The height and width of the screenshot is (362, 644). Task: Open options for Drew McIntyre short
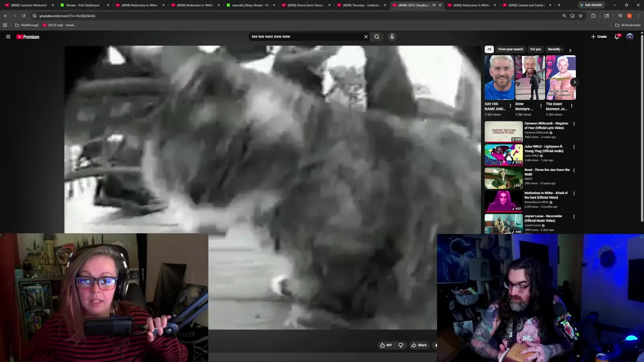click(x=541, y=106)
